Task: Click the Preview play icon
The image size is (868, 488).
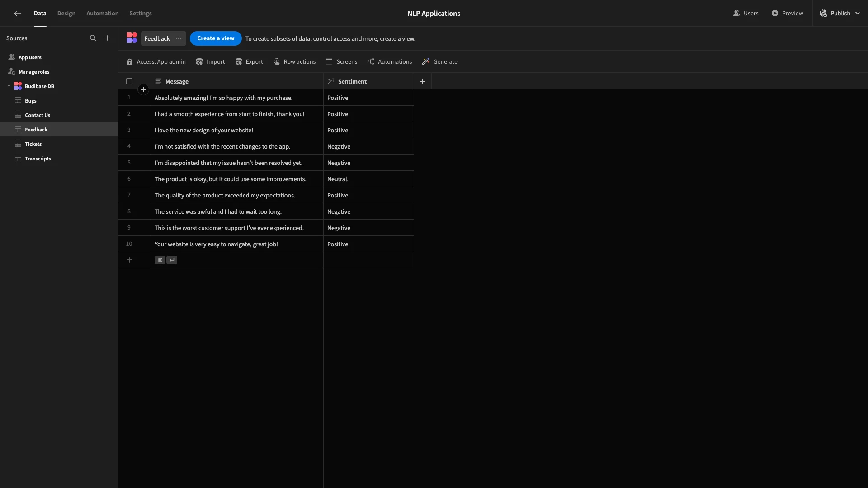Action: pos(775,14)
